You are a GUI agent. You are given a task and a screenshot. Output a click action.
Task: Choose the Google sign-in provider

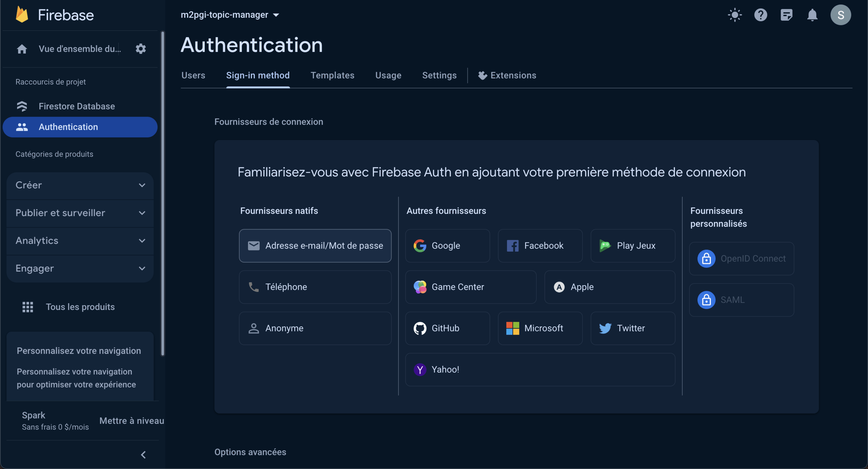pos(447,246)
